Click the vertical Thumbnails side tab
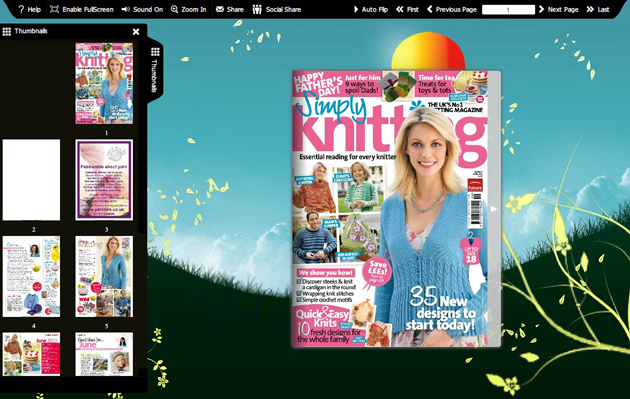630x399 pixels. click(155, 70)
